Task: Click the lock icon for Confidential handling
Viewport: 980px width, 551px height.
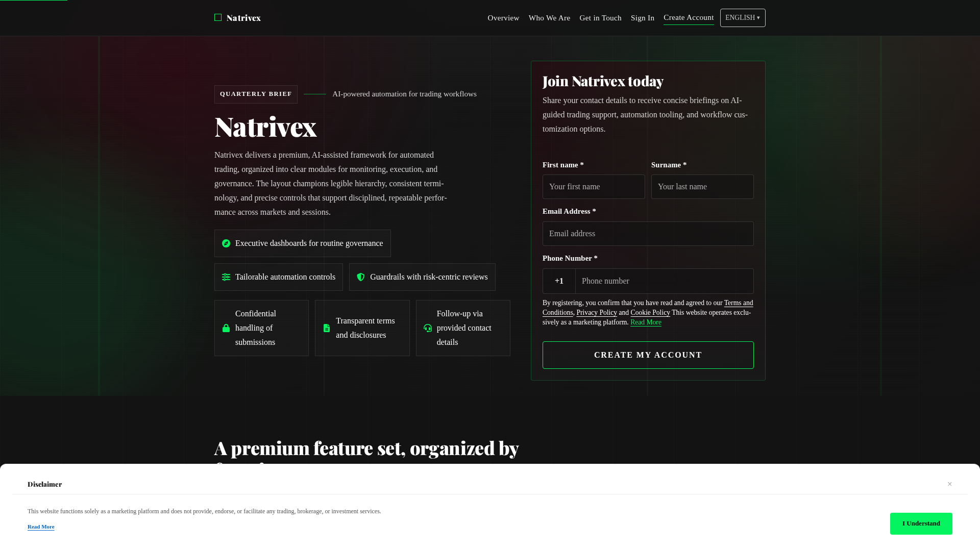Action: click(226, 328)
